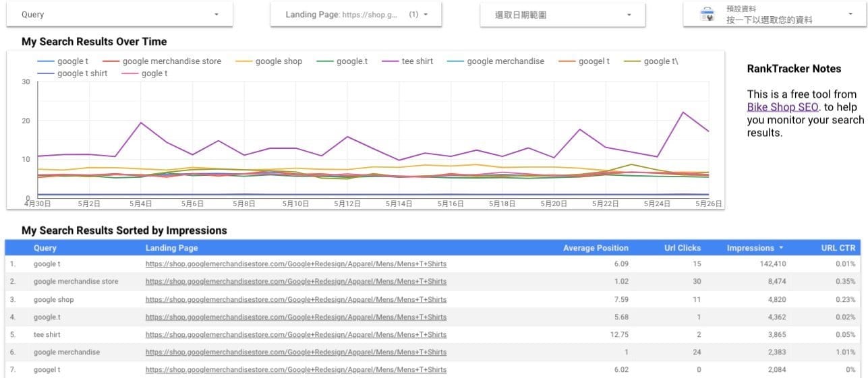Sort table by Average Position header

pyautogui.click(x=596, y=248)
